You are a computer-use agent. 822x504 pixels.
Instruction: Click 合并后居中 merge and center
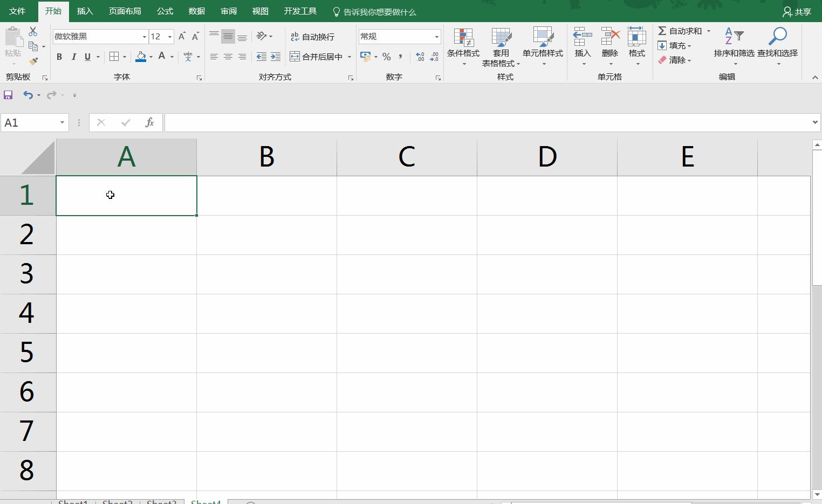pyautogui.click(x=317, y=56)
